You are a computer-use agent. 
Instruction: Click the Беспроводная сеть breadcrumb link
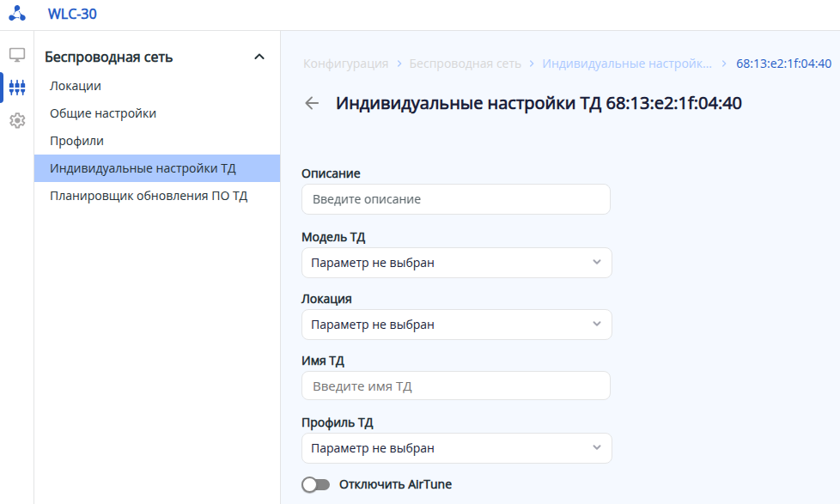pyautogui.click(x=465, y=64)
